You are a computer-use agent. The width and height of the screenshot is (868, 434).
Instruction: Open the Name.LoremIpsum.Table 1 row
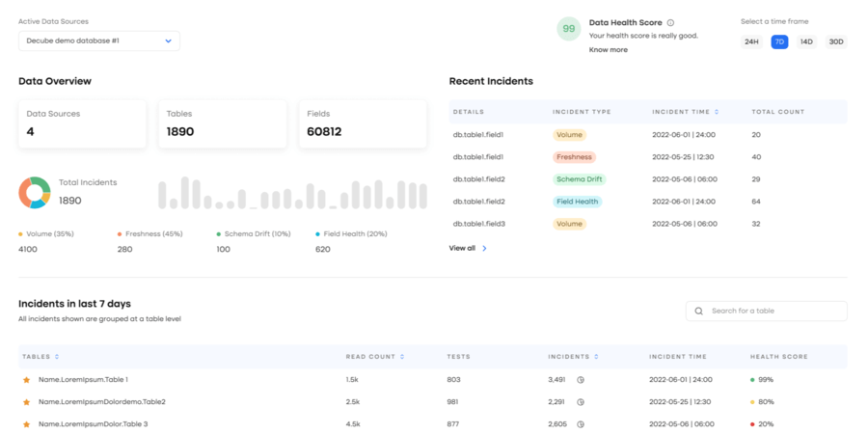[x=432, y=380]
